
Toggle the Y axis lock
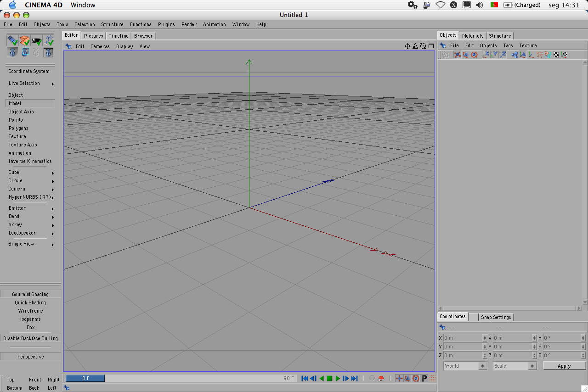tap(494, 55)
